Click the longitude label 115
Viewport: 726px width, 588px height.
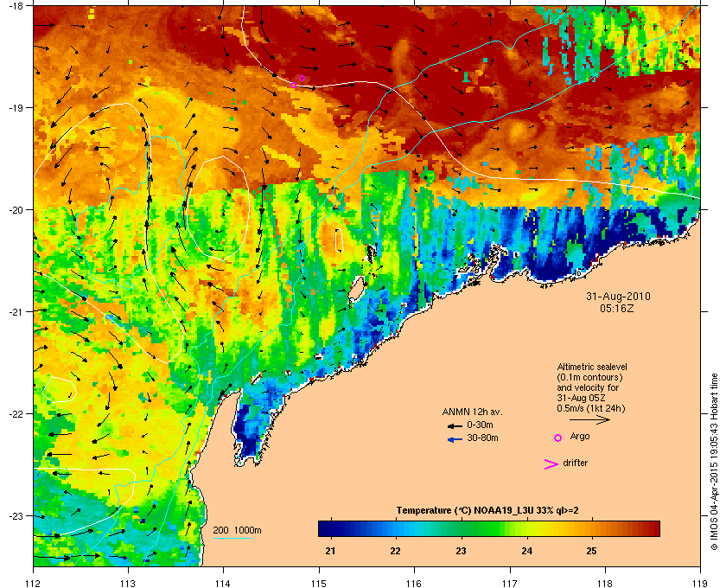click(x=319, y=583)
